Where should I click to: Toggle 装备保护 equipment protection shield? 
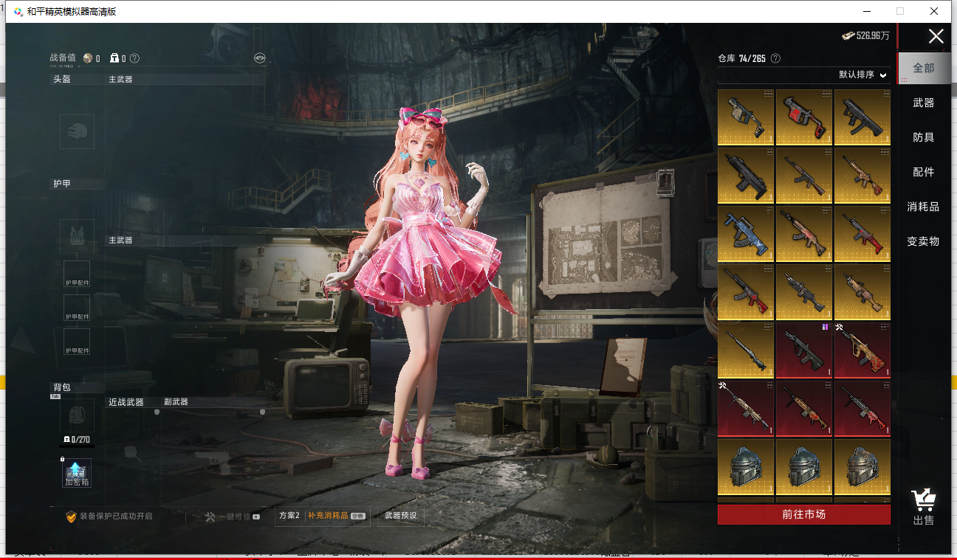tap(72, 516)
